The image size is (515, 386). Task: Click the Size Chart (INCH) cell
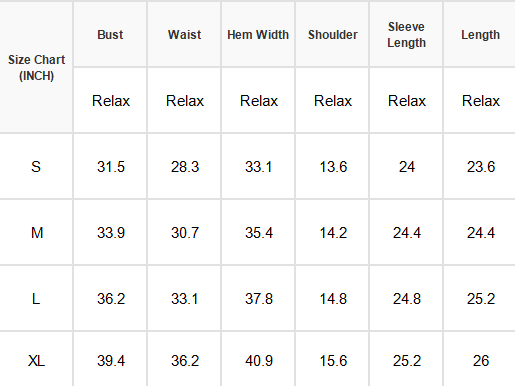36,68
